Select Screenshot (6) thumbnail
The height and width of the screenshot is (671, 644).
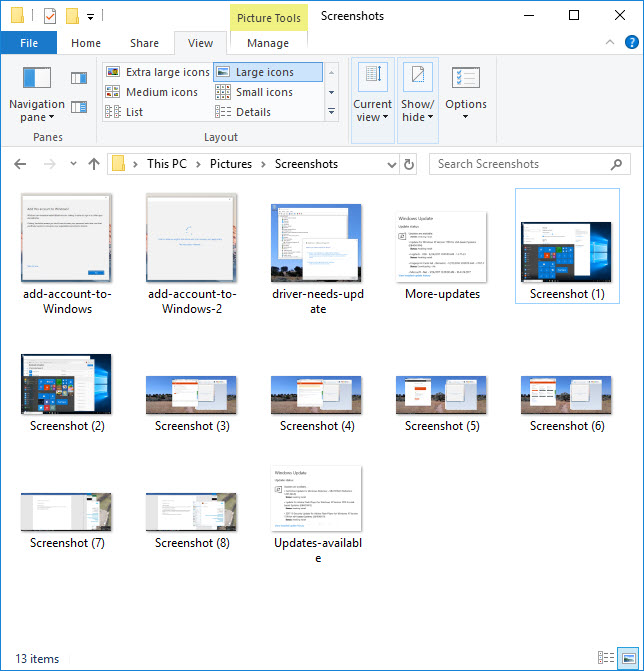coord(566,395)
